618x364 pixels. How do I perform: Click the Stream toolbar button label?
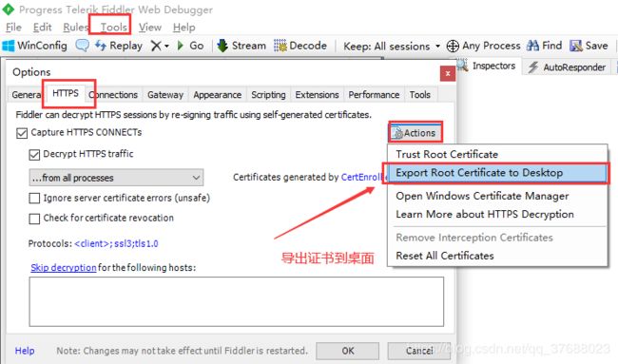pos(249,46)
